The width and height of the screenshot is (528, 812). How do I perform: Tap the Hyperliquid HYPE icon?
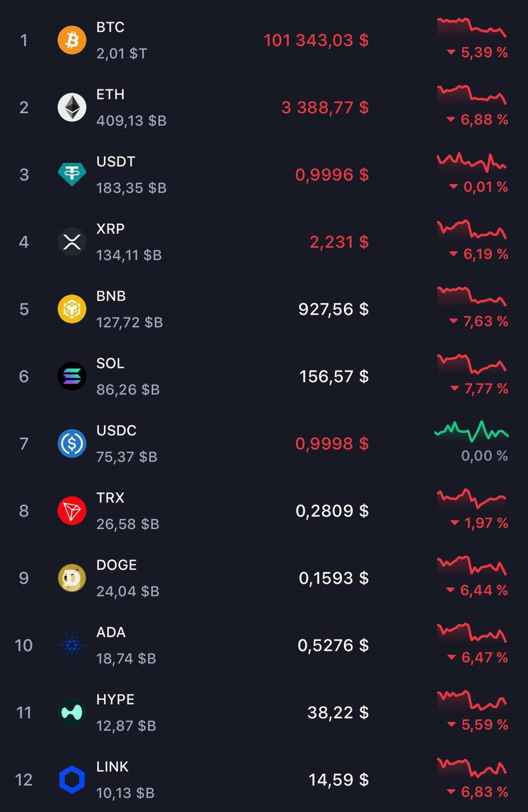(72, 712)
